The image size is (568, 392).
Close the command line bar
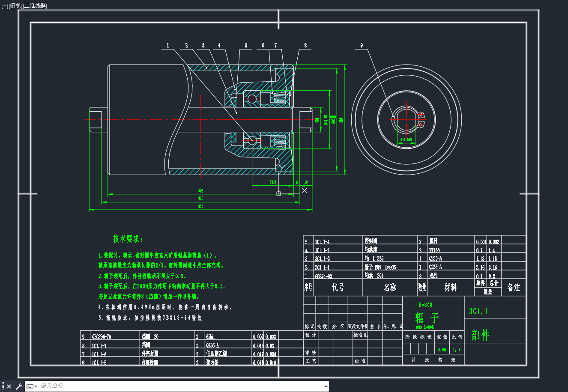[9, 386]
